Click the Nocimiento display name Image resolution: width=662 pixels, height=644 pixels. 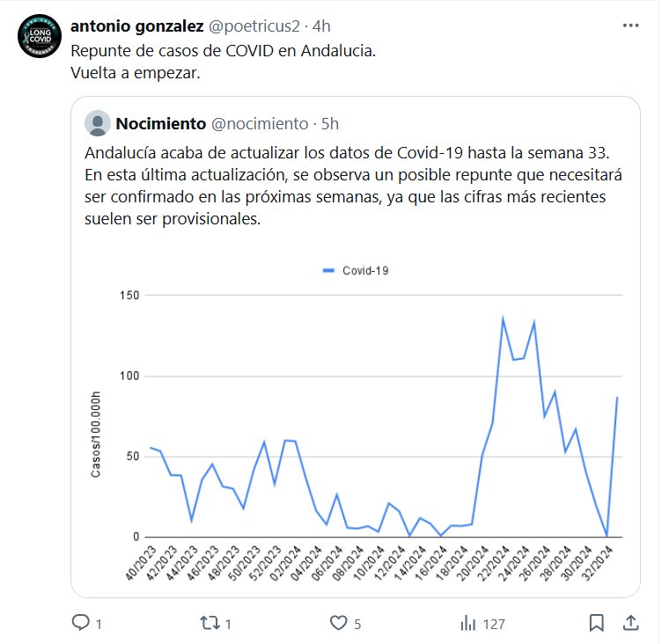coord(160,123)
